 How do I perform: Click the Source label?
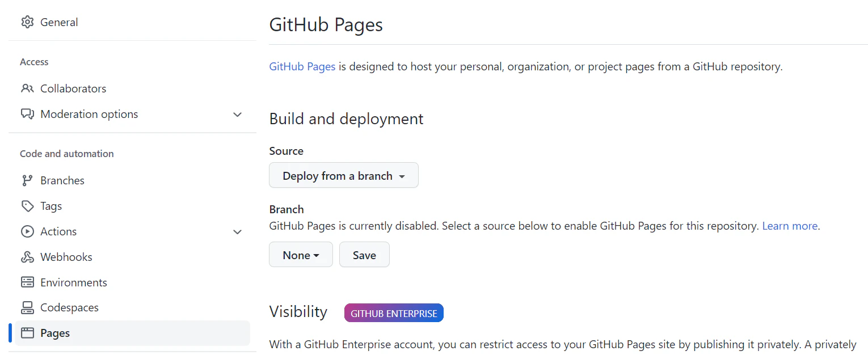286,151
